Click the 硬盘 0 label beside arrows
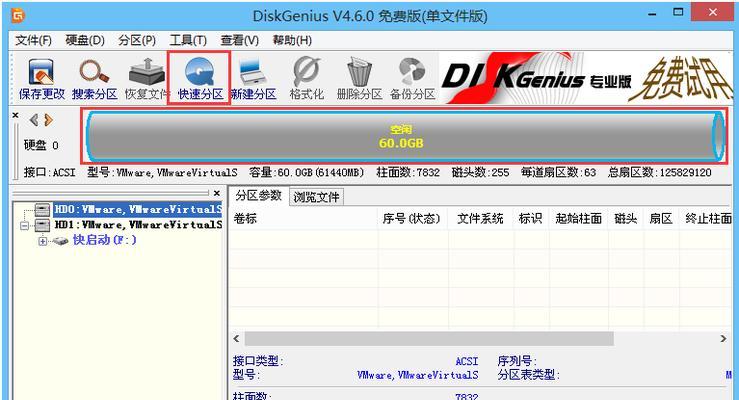Viewport: 739px width, 400px height. [41, 145]
